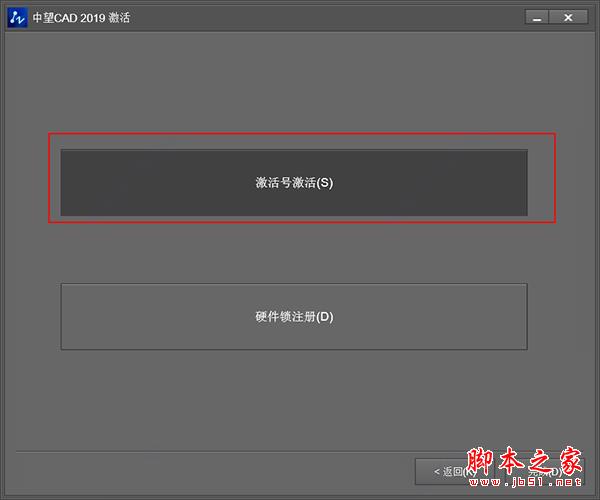
Task: Click the 脚本之家 watermark logo
Action: click(x=524, y=461)
